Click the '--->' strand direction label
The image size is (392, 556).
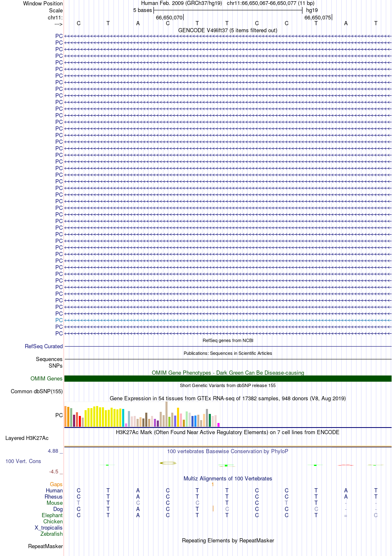[x=58, y=24]
